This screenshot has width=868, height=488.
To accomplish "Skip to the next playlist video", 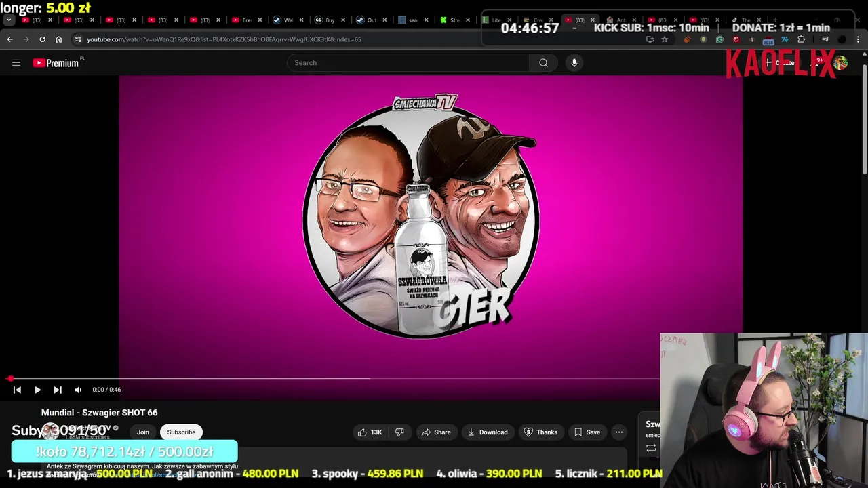I will pos(58,390).
